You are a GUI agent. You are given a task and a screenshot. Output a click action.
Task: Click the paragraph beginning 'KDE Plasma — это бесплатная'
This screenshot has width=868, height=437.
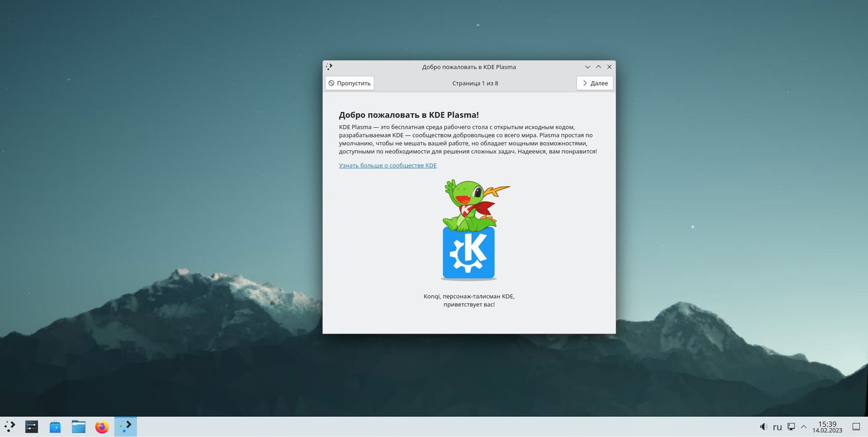468,139
